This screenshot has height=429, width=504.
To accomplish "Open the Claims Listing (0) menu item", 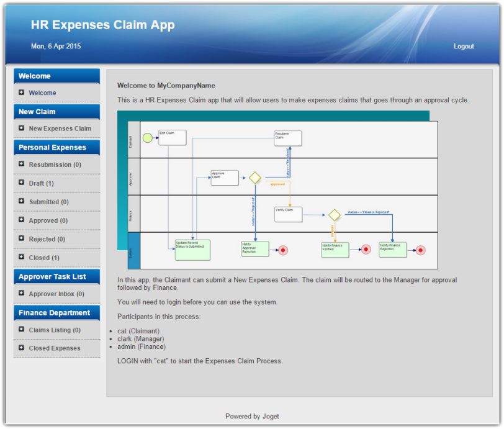I will coord(55,330).
